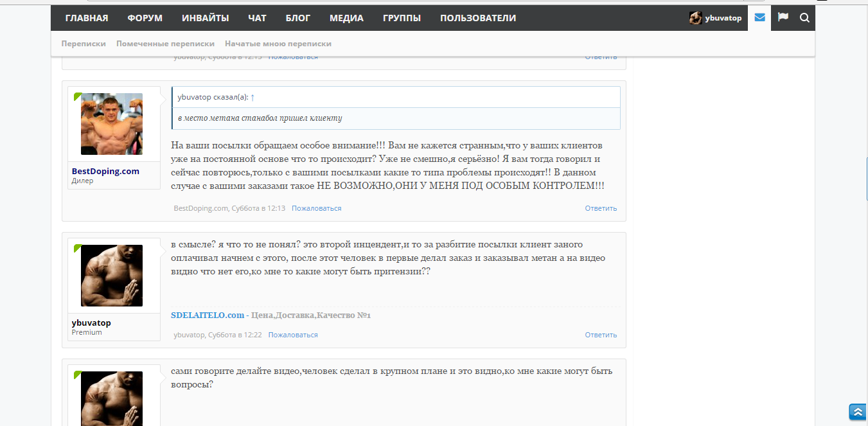The height and width of the screenshot is (426, 868).
Task: Click the BestDoping.com username link
Action: click(x=105, y=171)
